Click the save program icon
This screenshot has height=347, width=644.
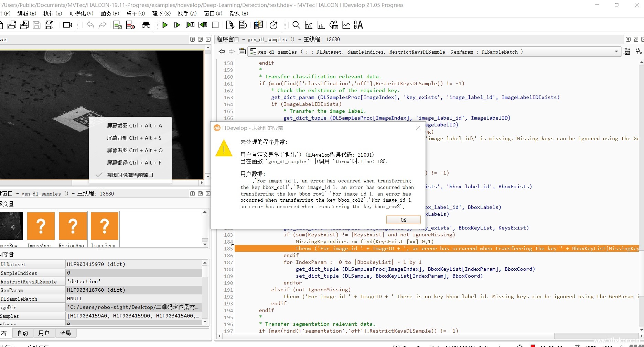tap(36, 25)
